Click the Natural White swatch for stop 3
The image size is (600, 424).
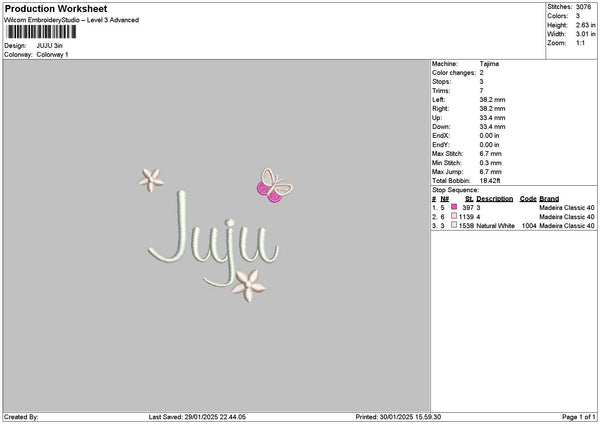pyautogui.click(x=454, y=225)
